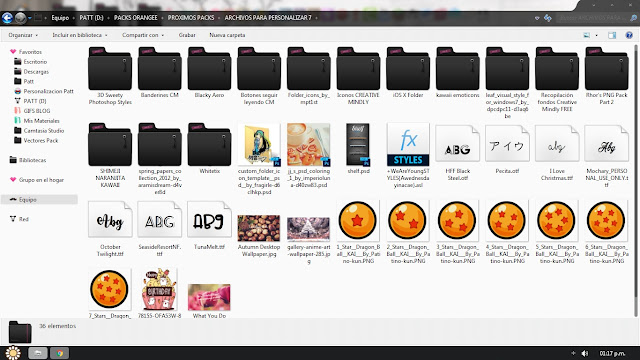Select the TunaMelt.ttf font file
Viewport: 640px width, 360px height.
(209, 220)
